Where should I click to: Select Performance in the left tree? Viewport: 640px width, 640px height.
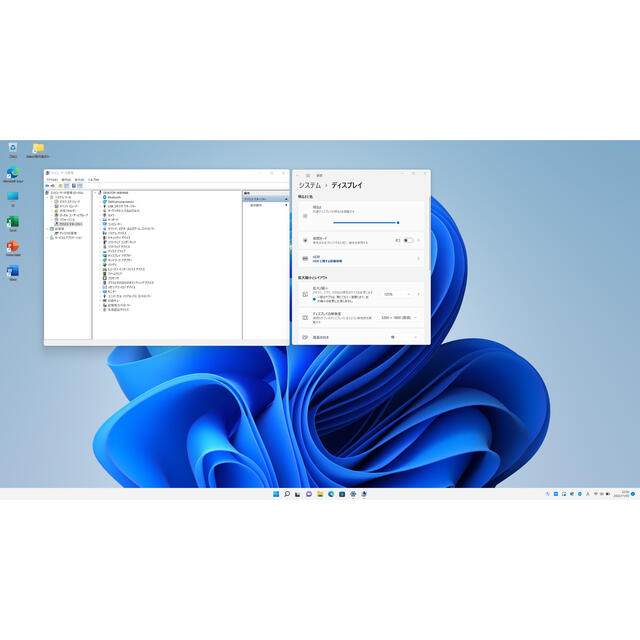pos(64,220)
